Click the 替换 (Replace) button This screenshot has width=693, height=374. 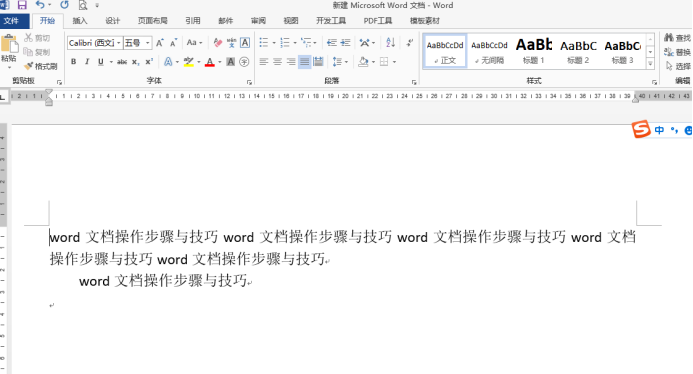pyautogui.click(x=678, y=52)
